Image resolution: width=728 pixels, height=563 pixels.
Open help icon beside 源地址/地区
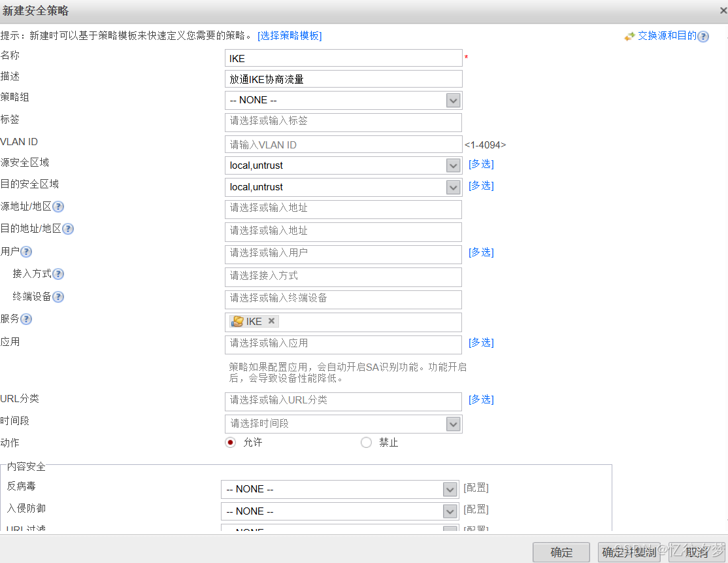click(x=58, y=207)
